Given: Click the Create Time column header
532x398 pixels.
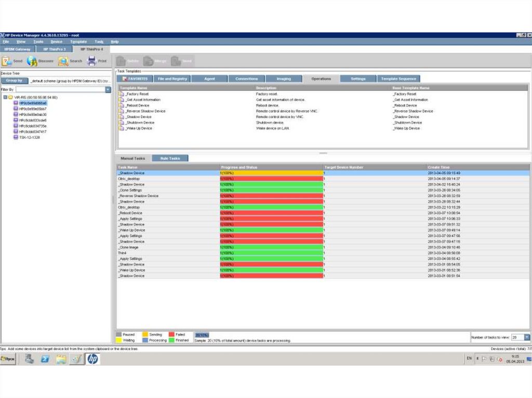Looking at the screenshot, I should click(x=478, y=167).
